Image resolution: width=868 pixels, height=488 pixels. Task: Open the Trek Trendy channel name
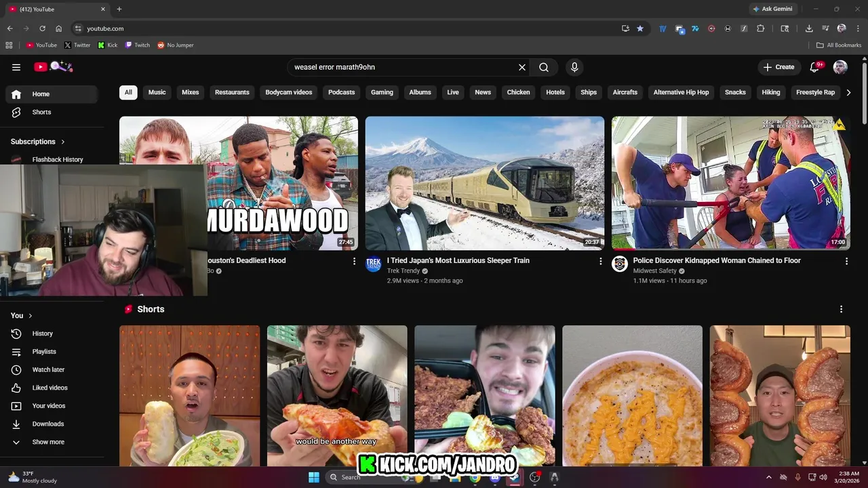[x=403, y=271]
